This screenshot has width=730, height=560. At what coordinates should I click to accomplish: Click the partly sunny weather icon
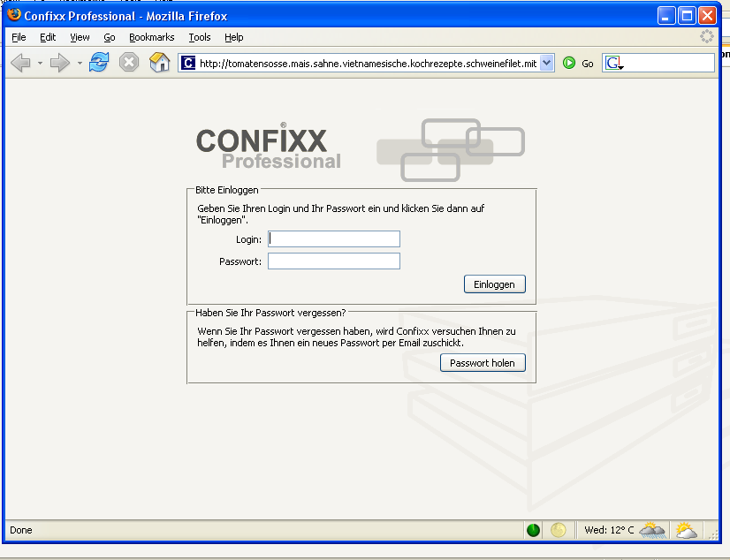click(x=686, y=530)
